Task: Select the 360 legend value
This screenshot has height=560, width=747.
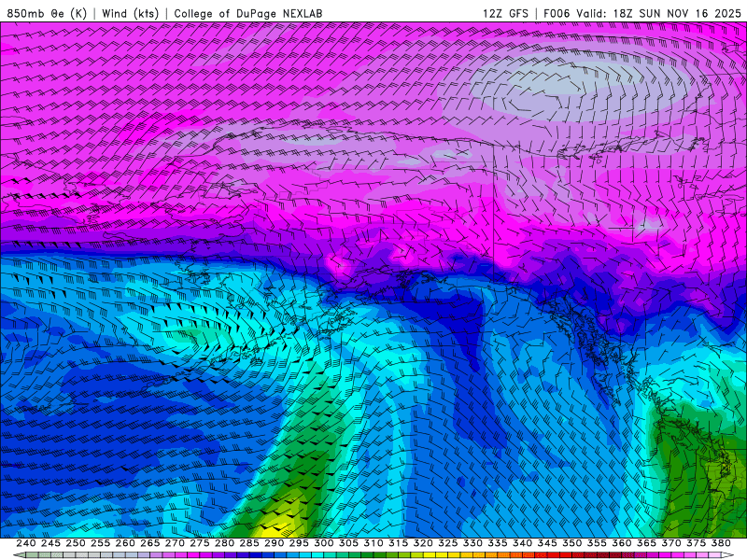Action: click(621, 543)
